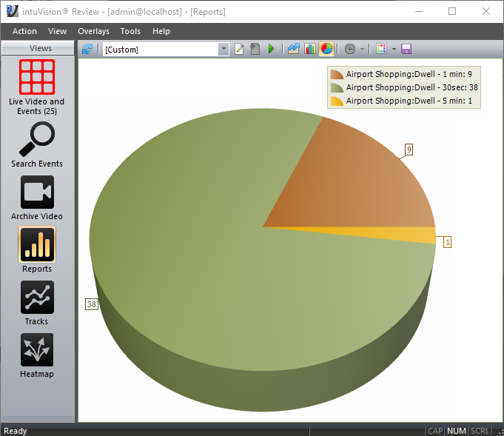The height and width of the screenshot is (436, 504).
Task: Minimize the intuVision Review window
Action: point(418,11)
